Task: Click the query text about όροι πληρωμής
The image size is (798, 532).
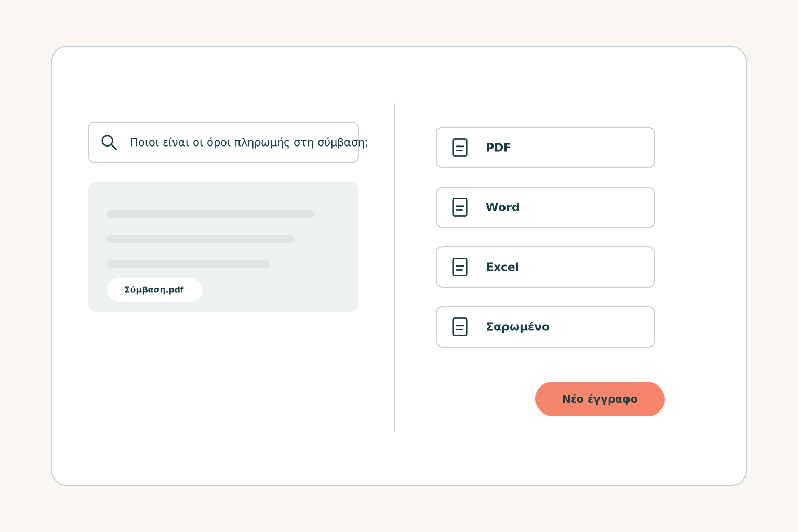Action: [249, 142]
